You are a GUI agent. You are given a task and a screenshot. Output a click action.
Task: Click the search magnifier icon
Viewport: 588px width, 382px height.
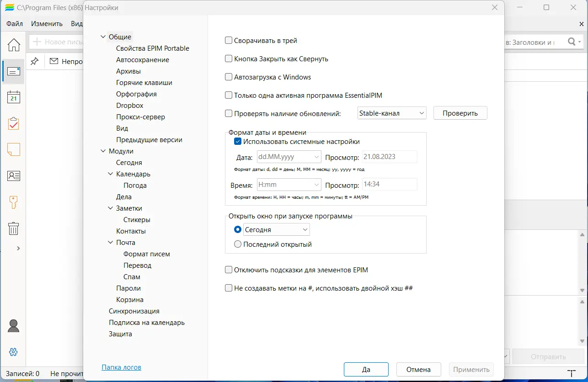pyautogui.click(x=572, y=42)
